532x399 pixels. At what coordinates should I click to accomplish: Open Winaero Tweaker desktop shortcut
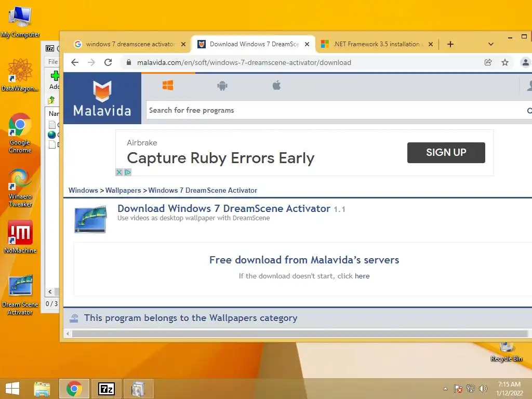(20, 188)
